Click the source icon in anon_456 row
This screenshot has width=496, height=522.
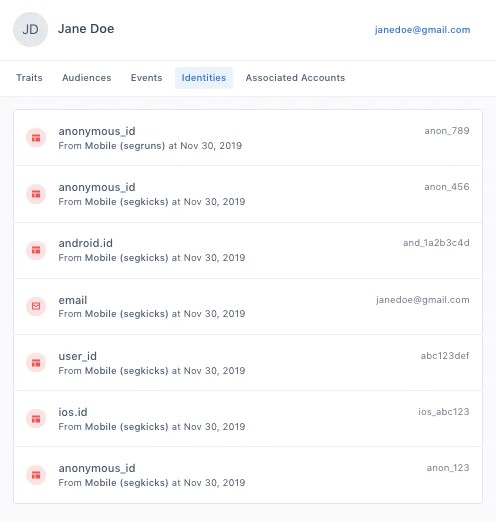pos(36,194)
